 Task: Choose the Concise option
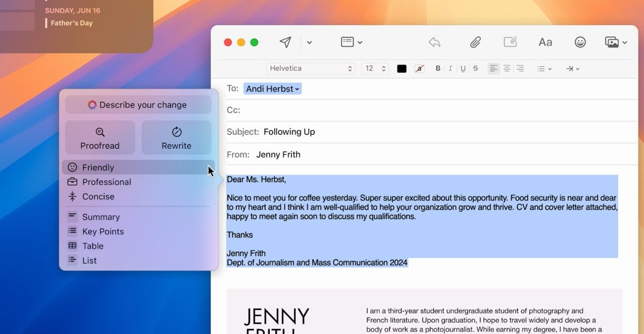point(138,197)
